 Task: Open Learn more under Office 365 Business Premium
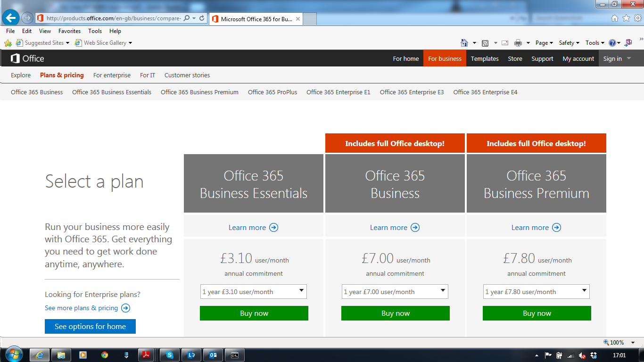click(537, 228)
